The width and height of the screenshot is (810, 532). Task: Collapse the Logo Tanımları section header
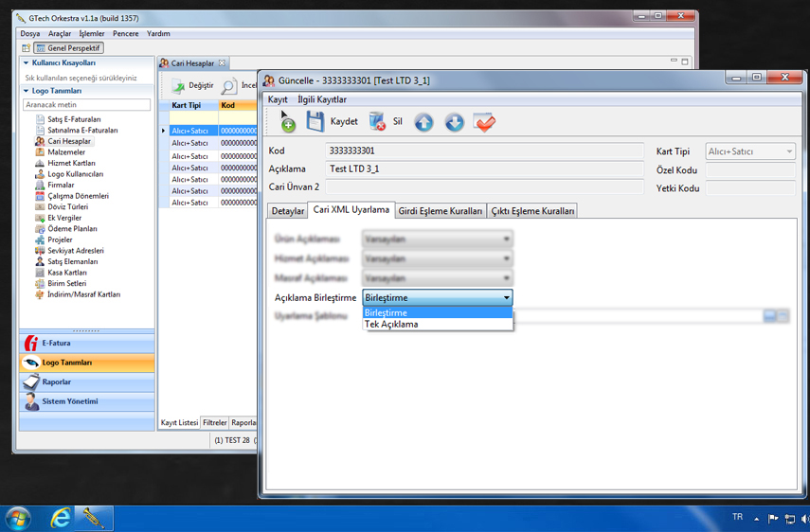point(26,91)
